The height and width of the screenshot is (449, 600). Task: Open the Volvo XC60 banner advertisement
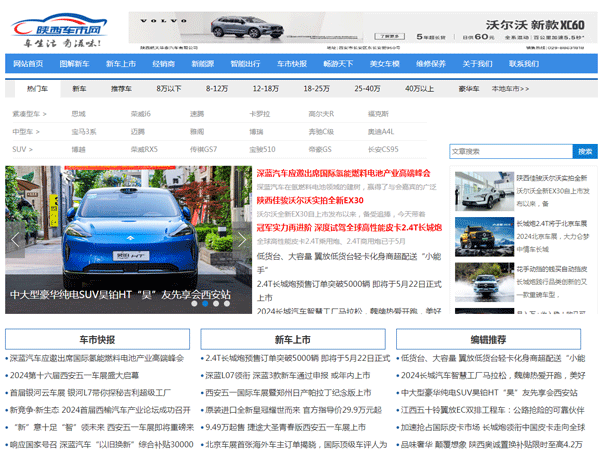pyautogui.click(x=363, y=31)
